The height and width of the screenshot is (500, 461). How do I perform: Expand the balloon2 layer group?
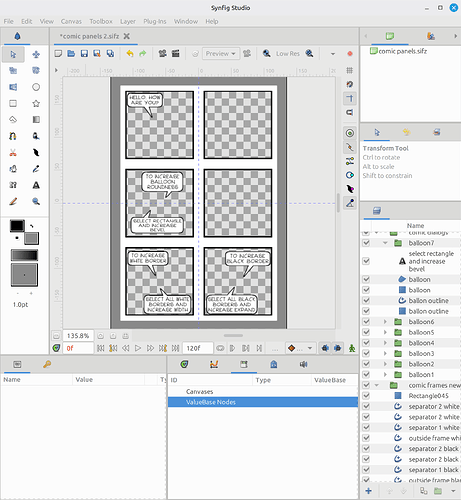click(385, 364)
